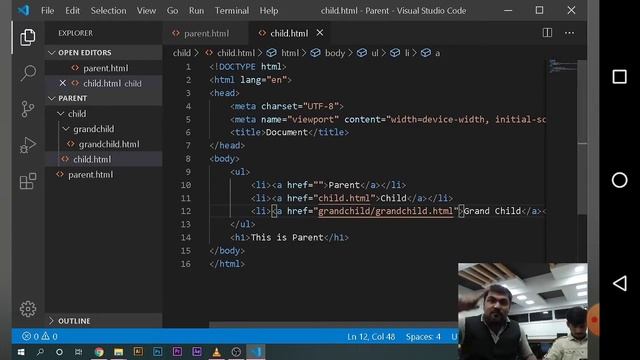Close the child.html editor tab

coord(320,33)
